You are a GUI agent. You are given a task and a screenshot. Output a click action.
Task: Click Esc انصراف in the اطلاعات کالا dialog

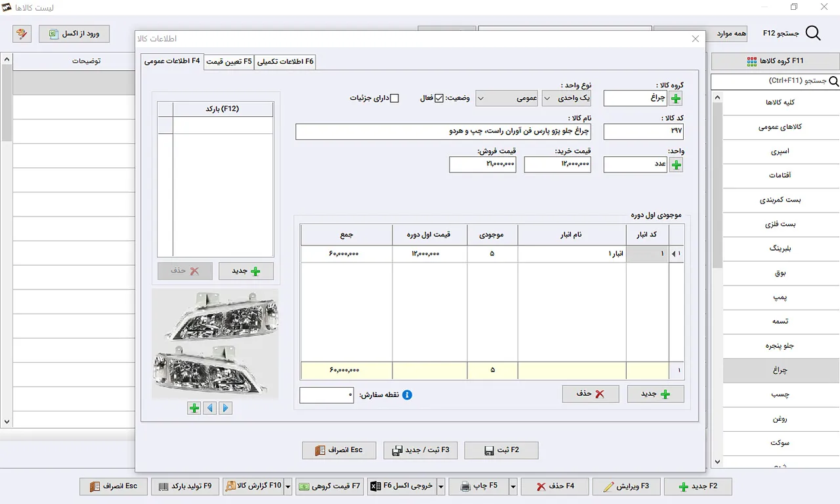pos(339,450)
